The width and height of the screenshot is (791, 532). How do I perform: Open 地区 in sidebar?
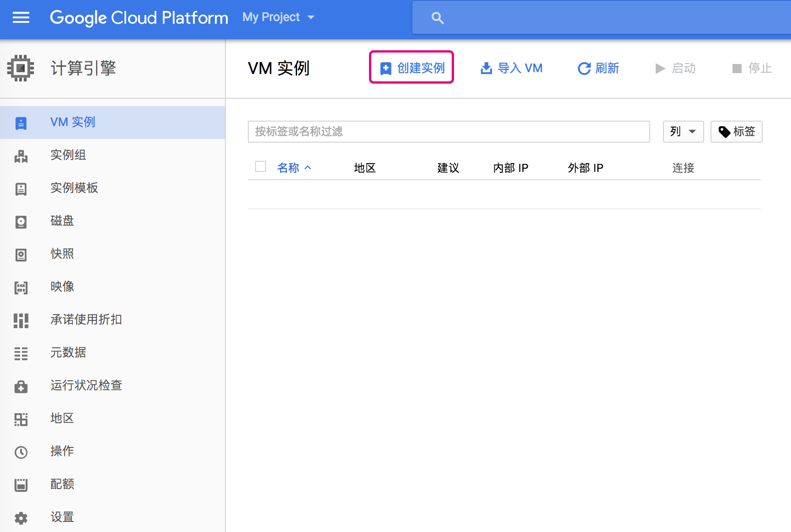point(112,419)
